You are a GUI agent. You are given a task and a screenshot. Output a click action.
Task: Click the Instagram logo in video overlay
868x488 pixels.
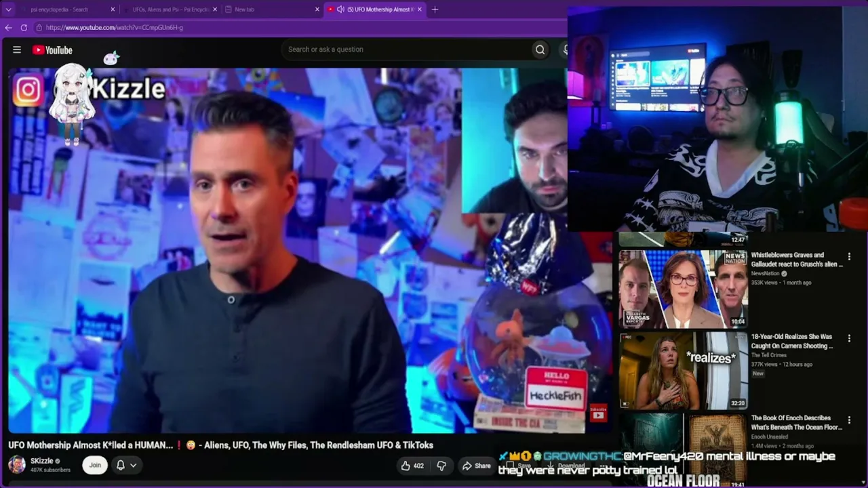28,90
